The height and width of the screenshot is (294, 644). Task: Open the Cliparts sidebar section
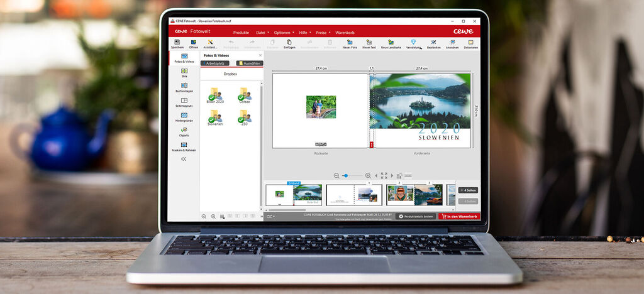point(184,132)
